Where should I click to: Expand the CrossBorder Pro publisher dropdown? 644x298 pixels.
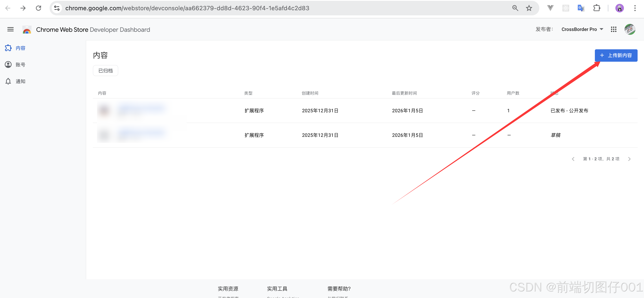(582, 29)
